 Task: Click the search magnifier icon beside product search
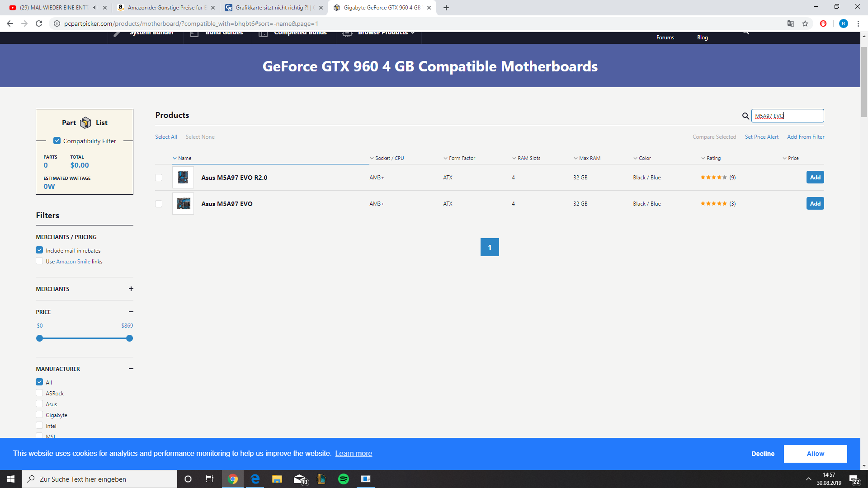[x=745, y=116]
